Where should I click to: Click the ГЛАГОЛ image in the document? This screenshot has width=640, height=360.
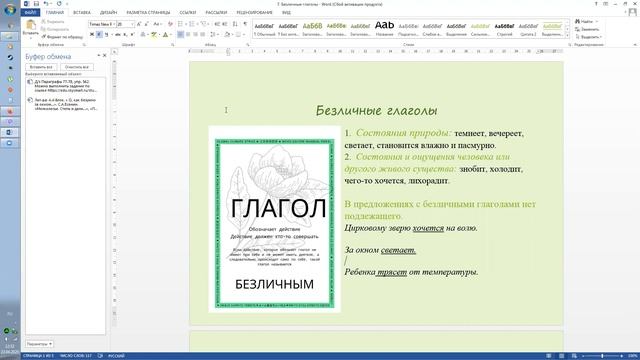pos(274,219)
